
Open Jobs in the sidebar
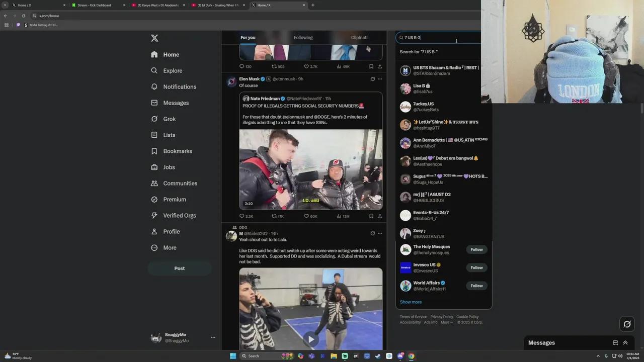pyautogui.click(x=163, y=167)
